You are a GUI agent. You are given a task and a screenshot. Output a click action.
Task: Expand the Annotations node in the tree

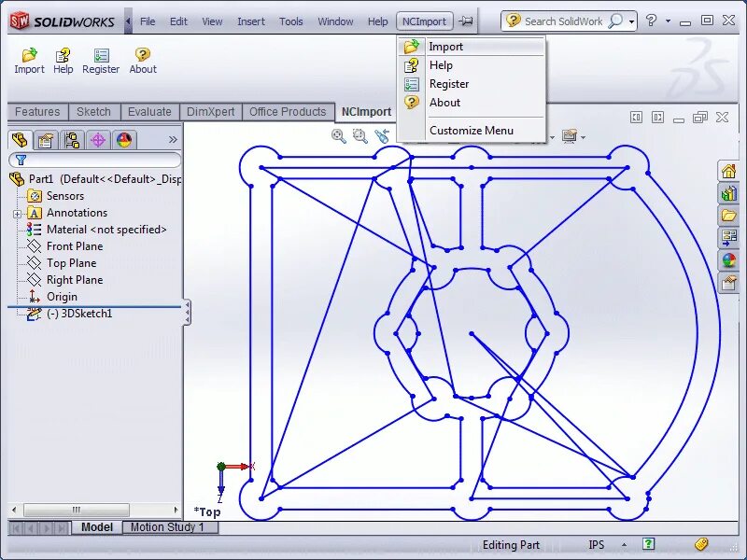click(x=17, y=213)
